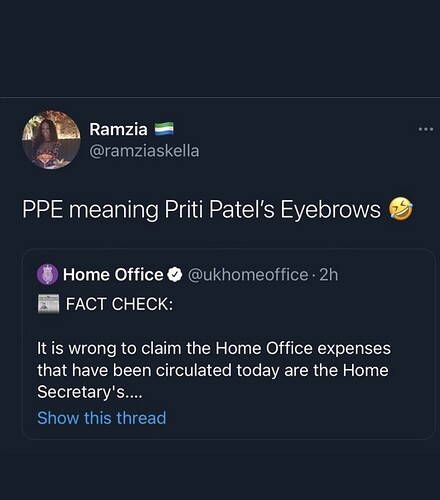The width and height of the screenshot is (440, 500).
Task: Open the quoted tweet body text
Action: (x=214, y=370)
